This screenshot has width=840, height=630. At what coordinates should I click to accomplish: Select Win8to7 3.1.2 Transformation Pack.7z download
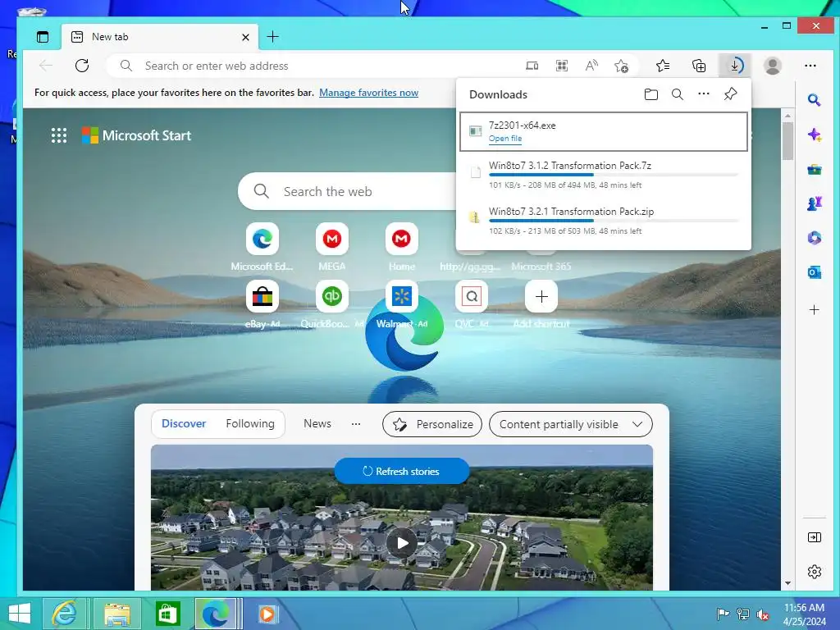coord(603,176)
